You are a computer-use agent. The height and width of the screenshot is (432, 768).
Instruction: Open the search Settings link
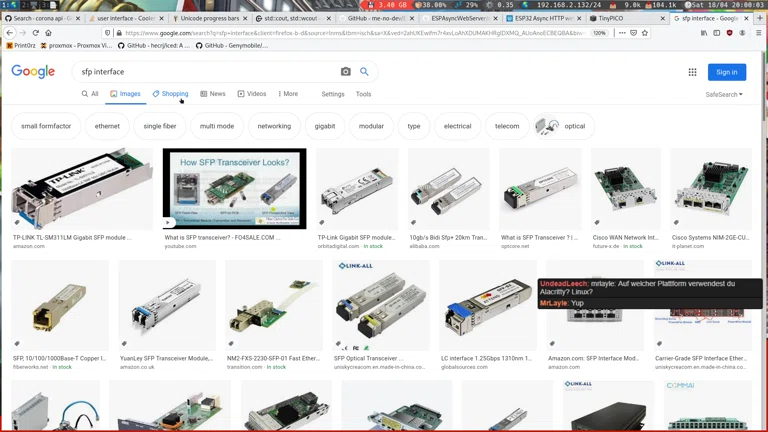[333, 94]
